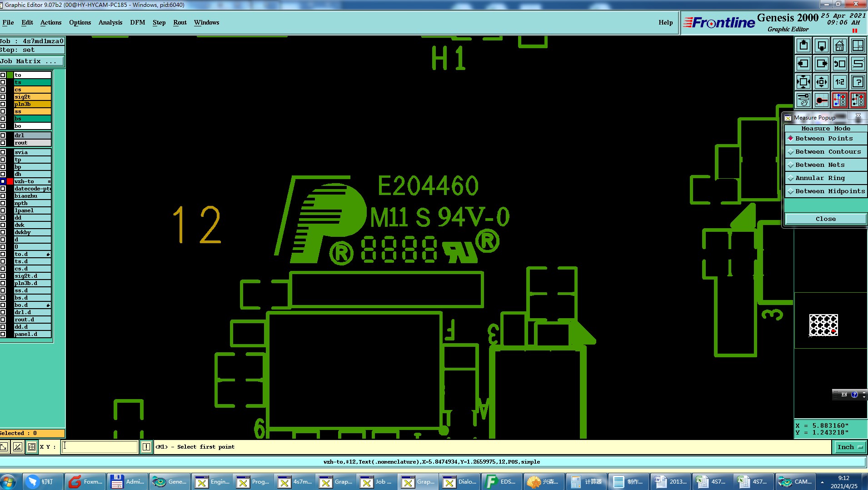The image size is (868, 490).
Task: Select the Annular Ring measure mode
Action: 825,178
